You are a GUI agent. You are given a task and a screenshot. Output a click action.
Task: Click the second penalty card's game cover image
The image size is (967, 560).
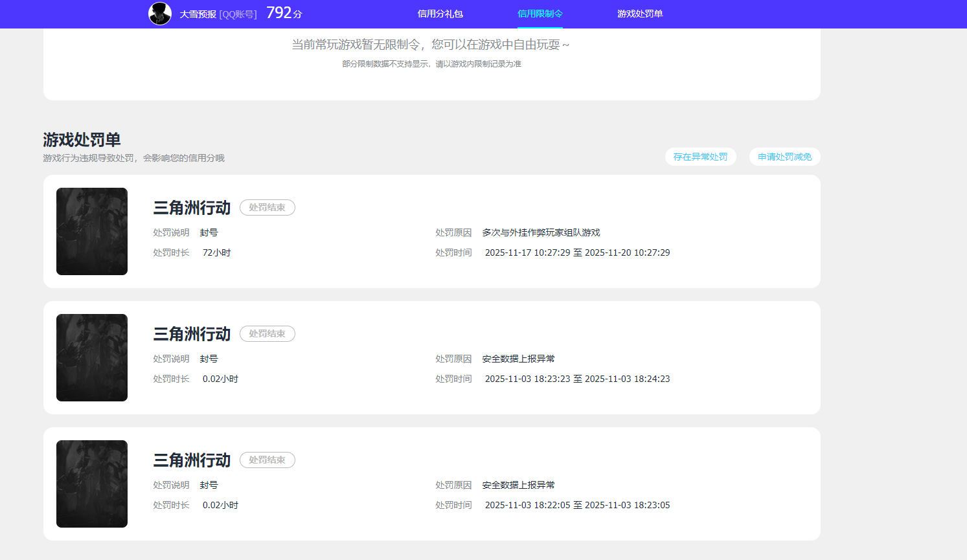91,357
